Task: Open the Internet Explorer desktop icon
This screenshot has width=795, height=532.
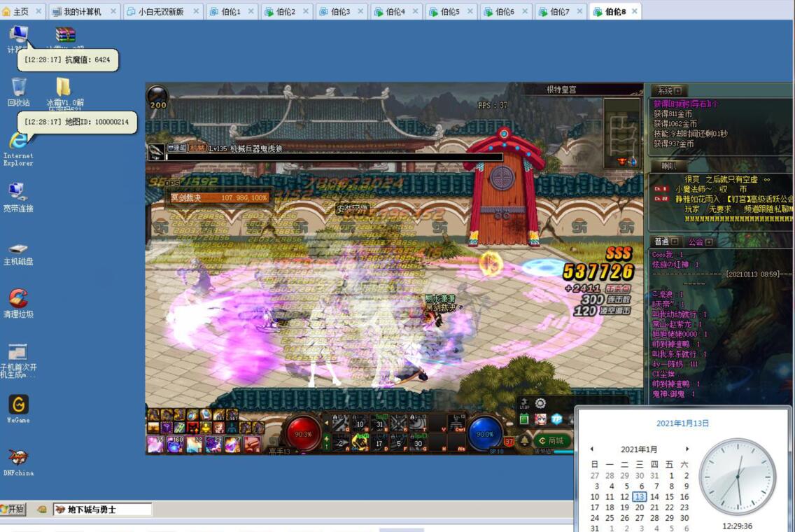Action: (18, 148)
